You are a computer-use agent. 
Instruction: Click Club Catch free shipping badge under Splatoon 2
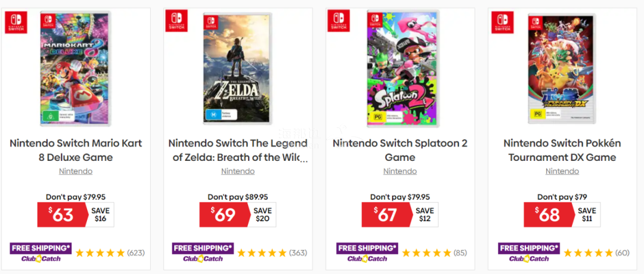pyautogui.click(x=366, y=252)
